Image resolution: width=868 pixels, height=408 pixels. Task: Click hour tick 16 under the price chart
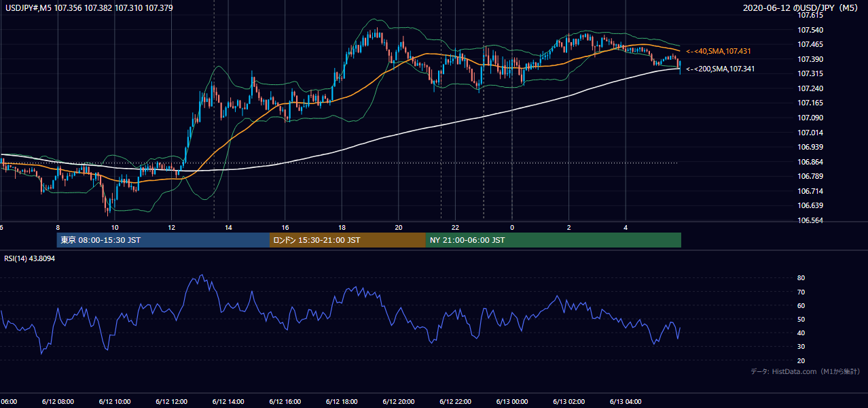(285, 228)
